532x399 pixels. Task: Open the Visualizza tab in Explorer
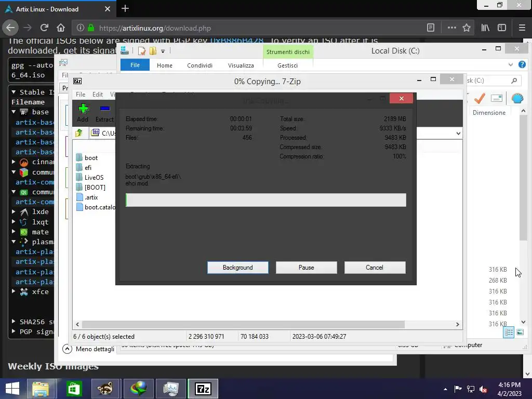click(241, 65)
